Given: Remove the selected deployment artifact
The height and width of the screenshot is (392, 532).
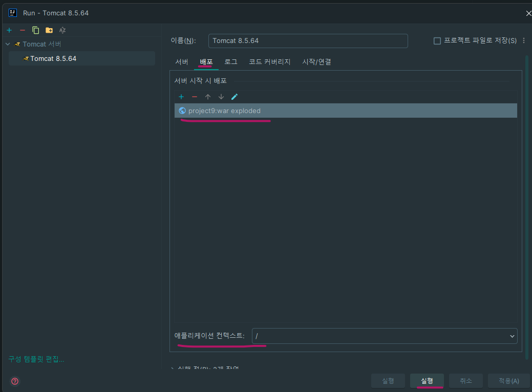Looking at the screenshot, I should [x=195, y=97].
